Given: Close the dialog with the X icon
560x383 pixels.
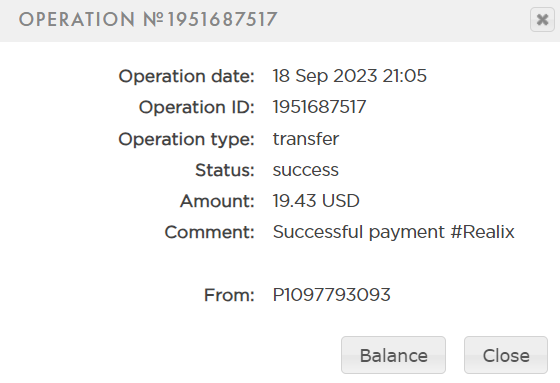Looking at the screenshot, I should pyautogui.click(x=542, y=20).
